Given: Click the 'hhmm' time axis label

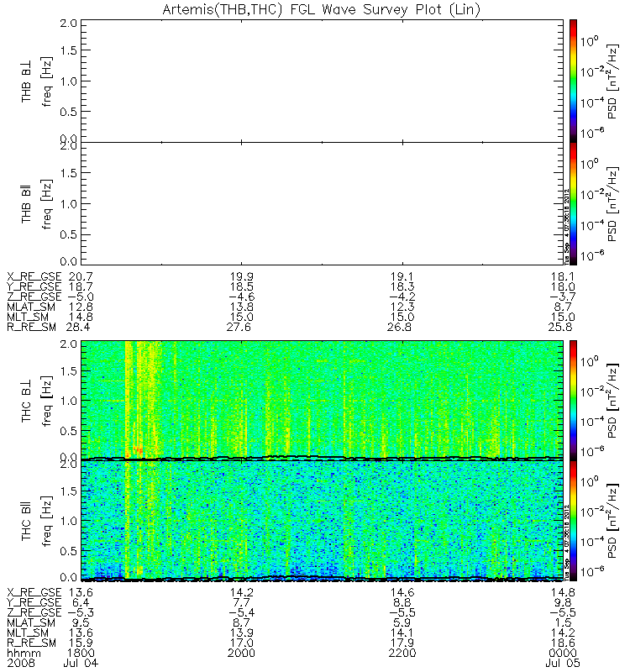Looking at the screenshot, I should (24, 654).
